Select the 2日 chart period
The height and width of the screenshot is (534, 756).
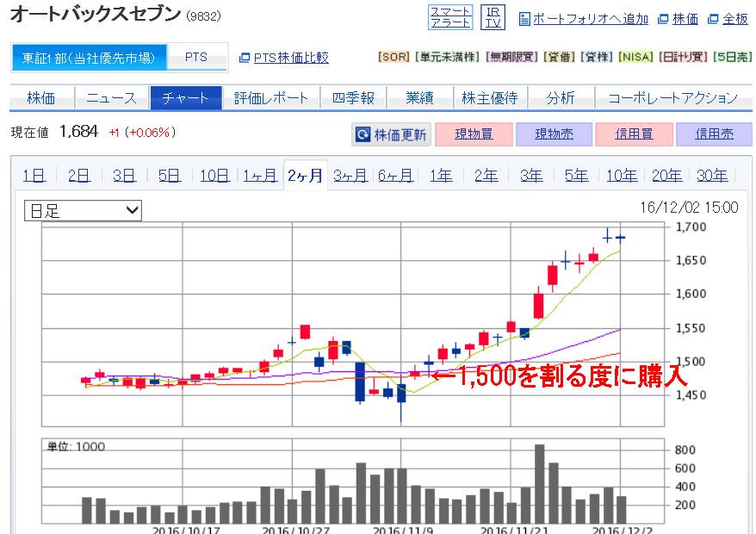click(x=79, y=176)
